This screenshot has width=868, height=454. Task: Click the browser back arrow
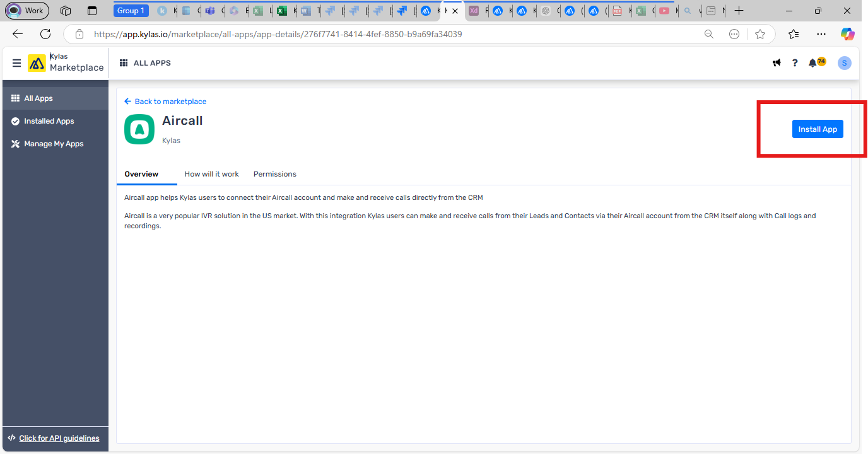tap(18, 34)
